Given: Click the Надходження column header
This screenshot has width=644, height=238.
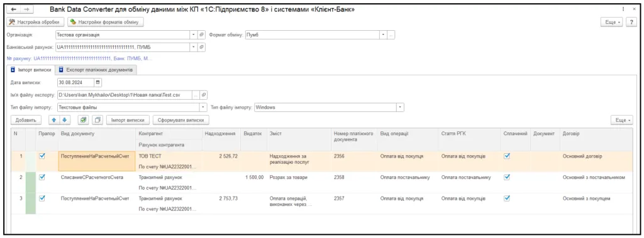Looking at the screenshot, I should 221,139.
